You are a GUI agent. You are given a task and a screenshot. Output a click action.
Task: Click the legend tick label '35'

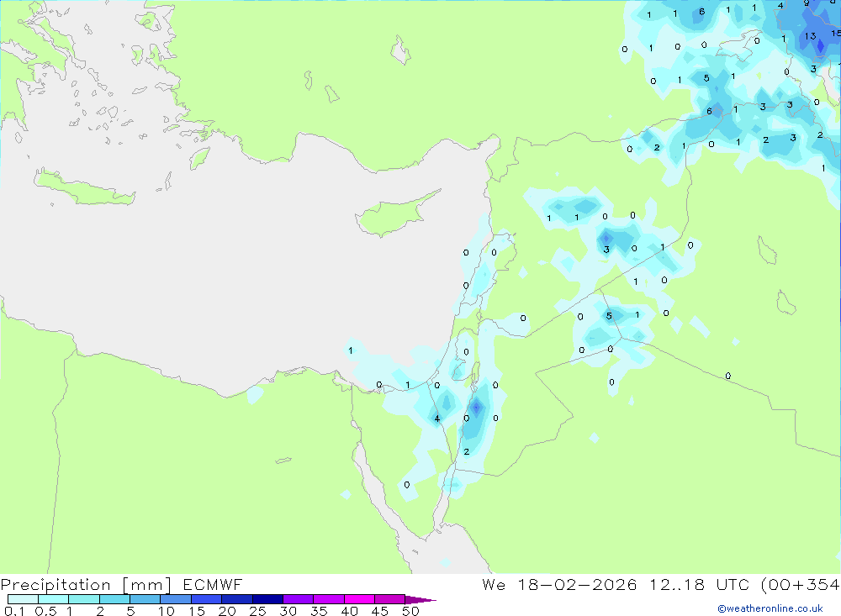(x=319, y=611)
